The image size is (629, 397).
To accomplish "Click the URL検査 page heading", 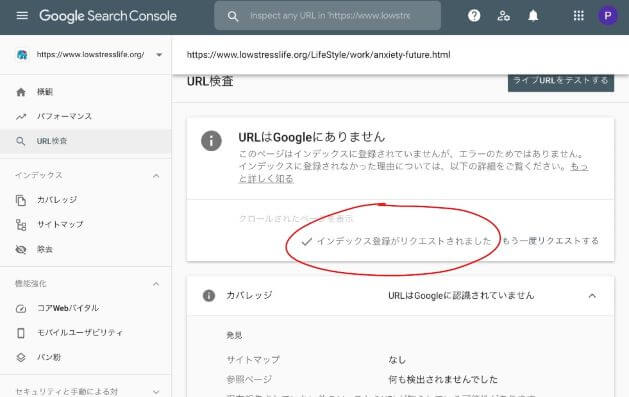I will click(x=210, y=81).
